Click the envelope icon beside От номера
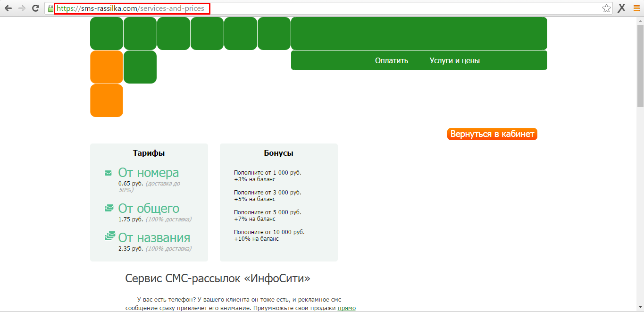The height and width of the screenshot is (312, 644). [109, 173]
